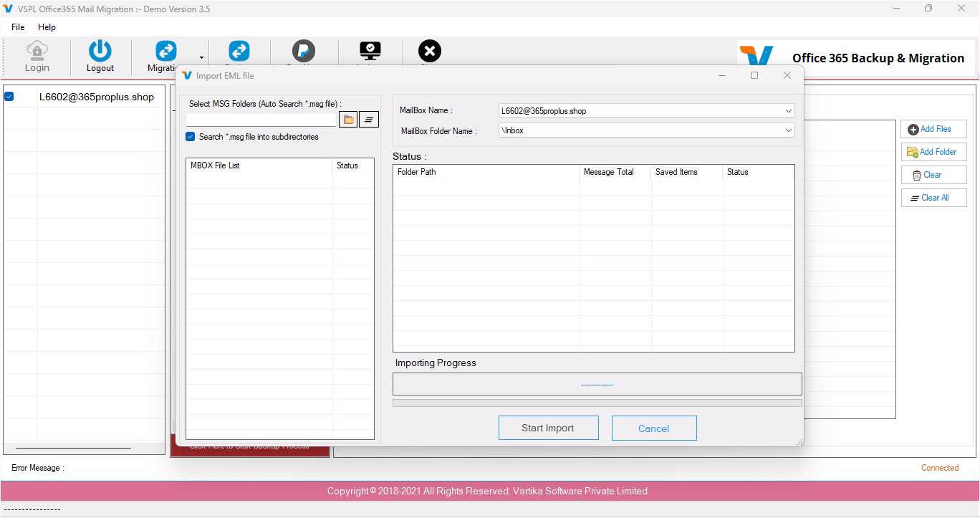Screen dimensions: 980x518
Task: Open the File menu
Action: click(18, 27)
